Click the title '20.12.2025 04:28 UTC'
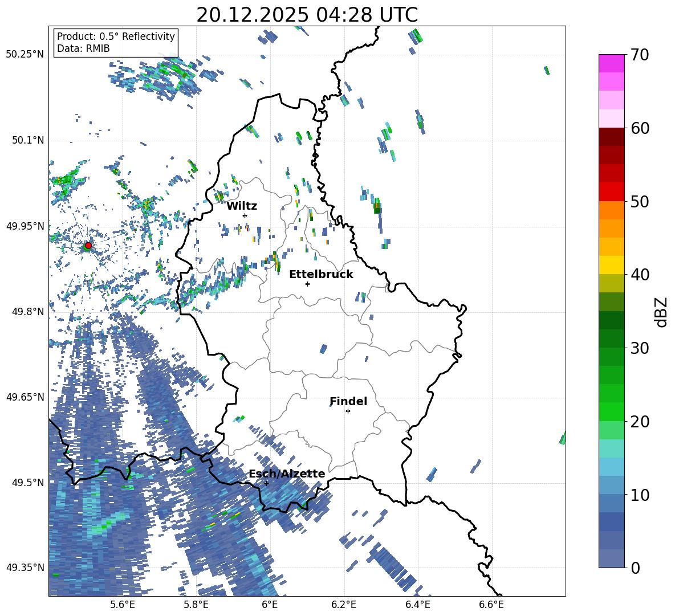 tap(307, 15)
